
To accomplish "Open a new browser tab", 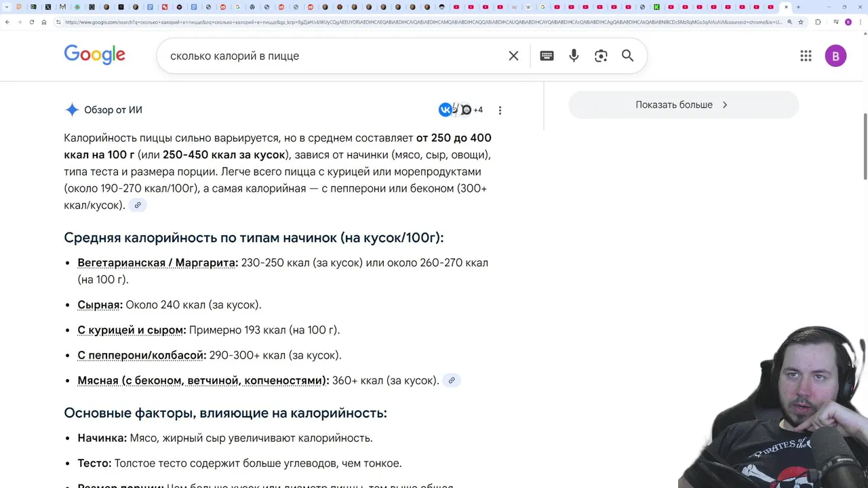I will click(x=798, y=7).
